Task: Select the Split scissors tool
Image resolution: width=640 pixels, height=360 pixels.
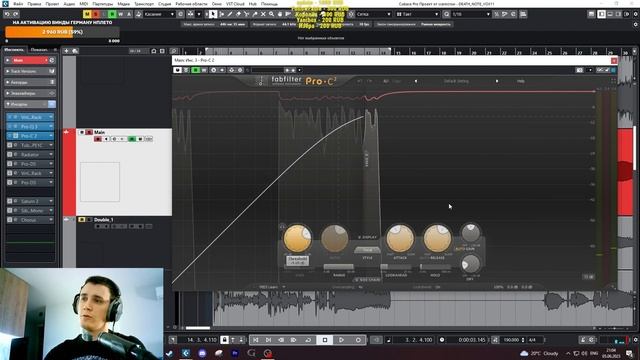Action: coord(247,14)
